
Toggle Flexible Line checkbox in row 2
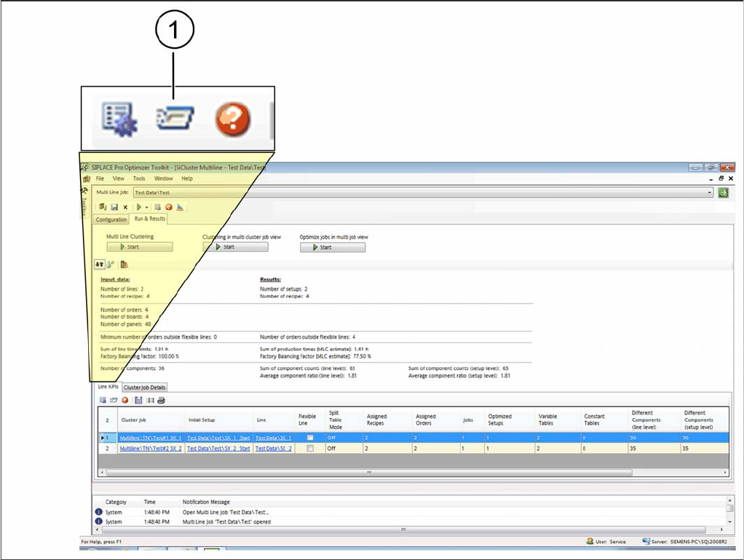tap(310, 448)
